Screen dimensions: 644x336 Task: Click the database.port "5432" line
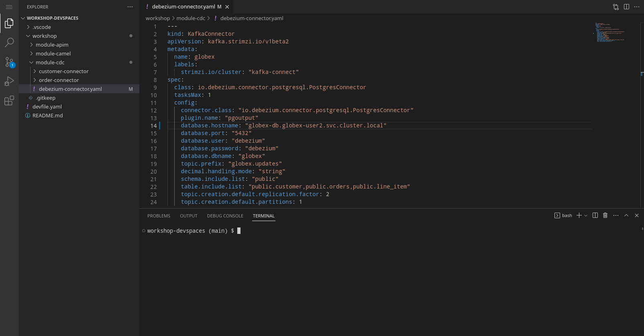216,133
